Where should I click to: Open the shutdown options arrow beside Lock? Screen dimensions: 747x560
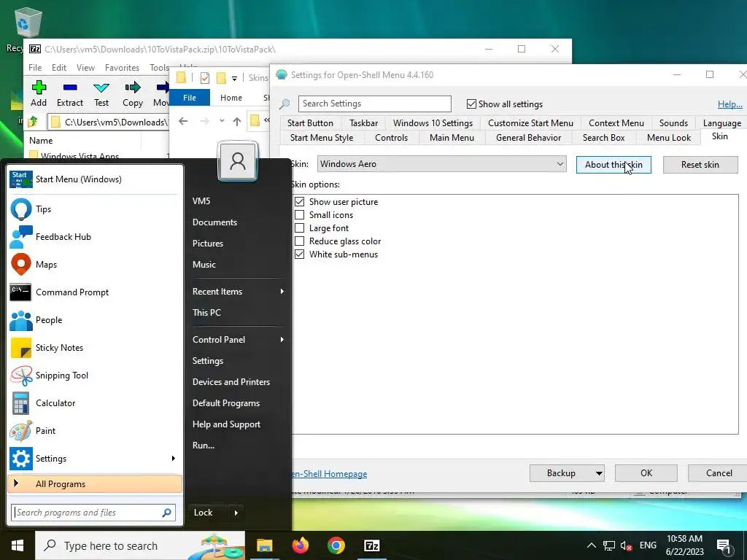coord(236,513)
